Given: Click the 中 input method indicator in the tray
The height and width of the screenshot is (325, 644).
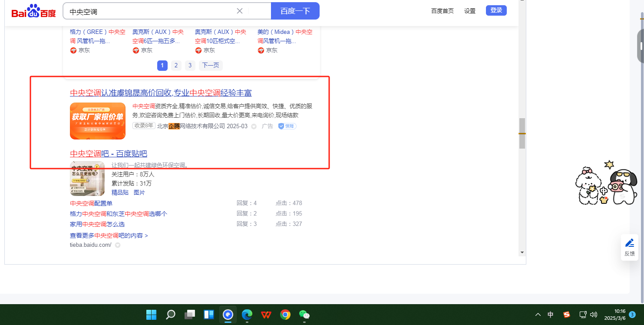Looking at the screenshot, I should click(551, 315).
